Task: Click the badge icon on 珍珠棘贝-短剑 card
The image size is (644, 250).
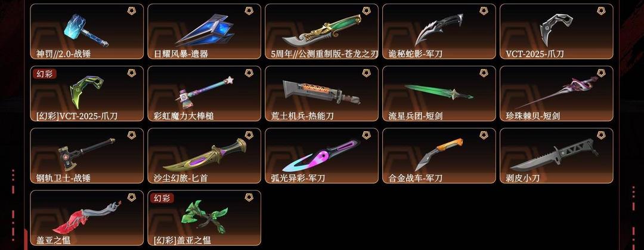Action: coord(601,73)
